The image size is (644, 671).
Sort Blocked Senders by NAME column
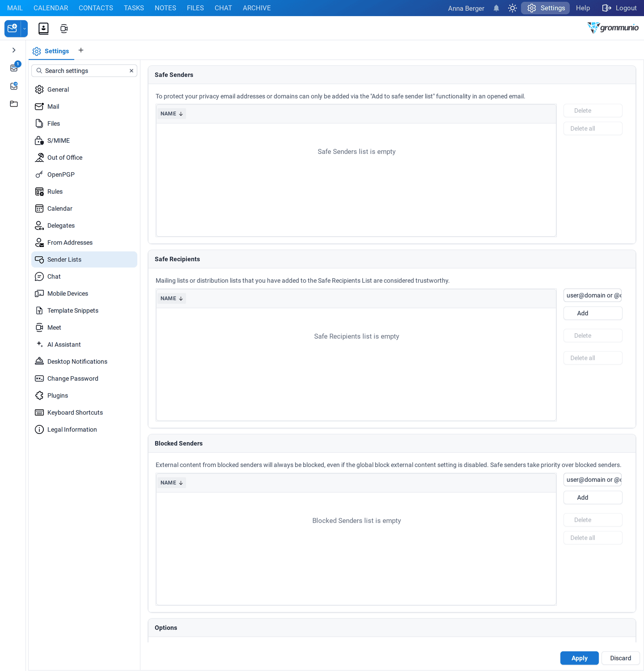(172, 483)
